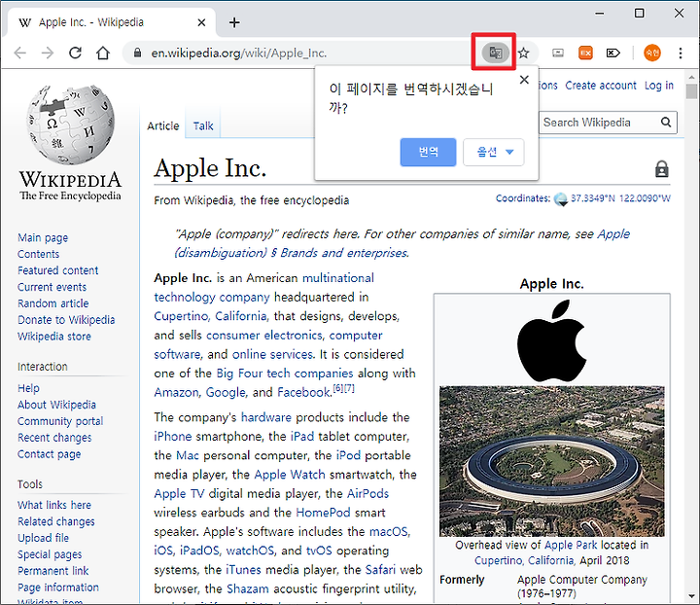
Task: Open the Help sidebar link
Action: [28, 388]
